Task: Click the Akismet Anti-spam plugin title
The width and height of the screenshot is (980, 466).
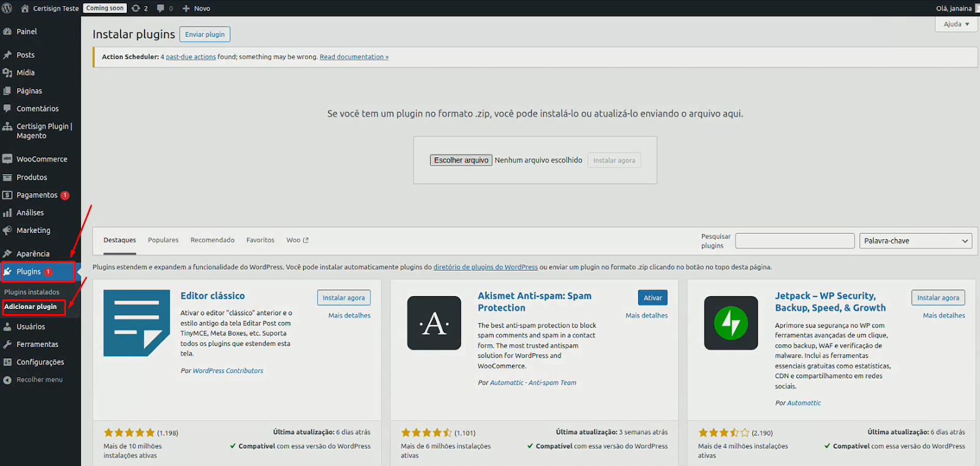Action: [x=535, y=302]
